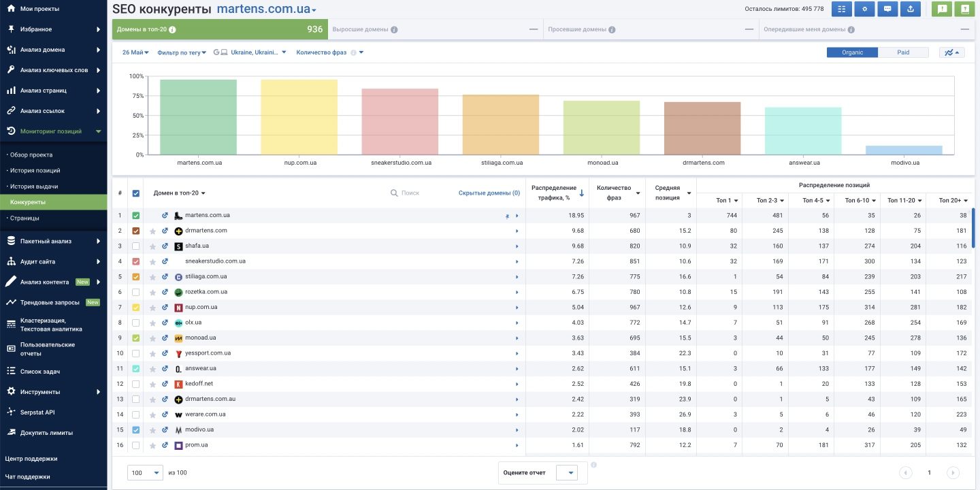
Task: Open Мои проекты in sidebar
Action: (39, 9)
